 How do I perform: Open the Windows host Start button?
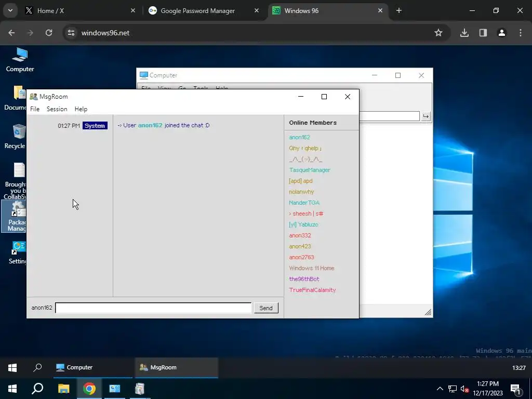[12, 389]
